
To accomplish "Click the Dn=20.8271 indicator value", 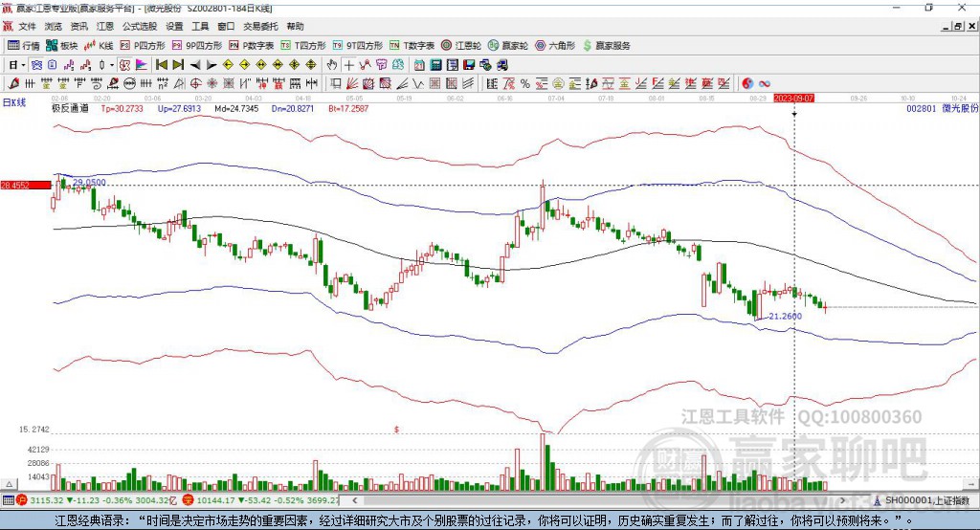I will [293, 108].
